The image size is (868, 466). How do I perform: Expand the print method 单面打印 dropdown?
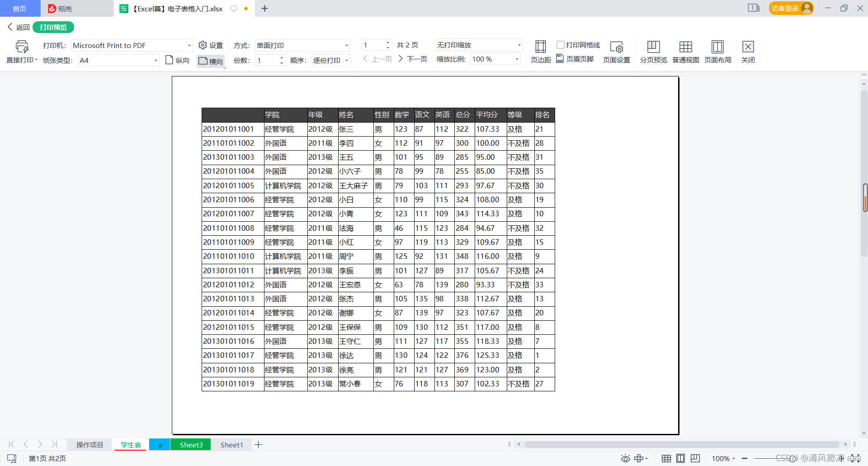click(x=347, y=45)
